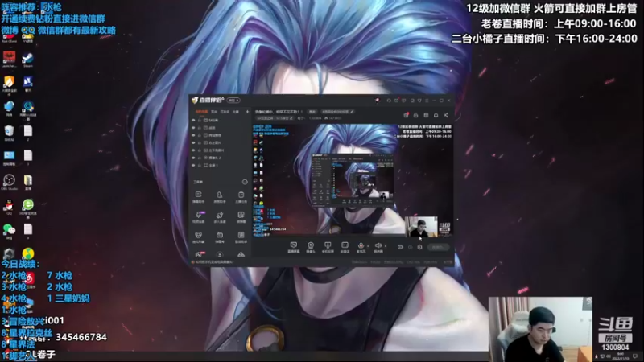Add a new scene with plus button
This screenshot has width=644, height=362.
click(x=247, y=112)
